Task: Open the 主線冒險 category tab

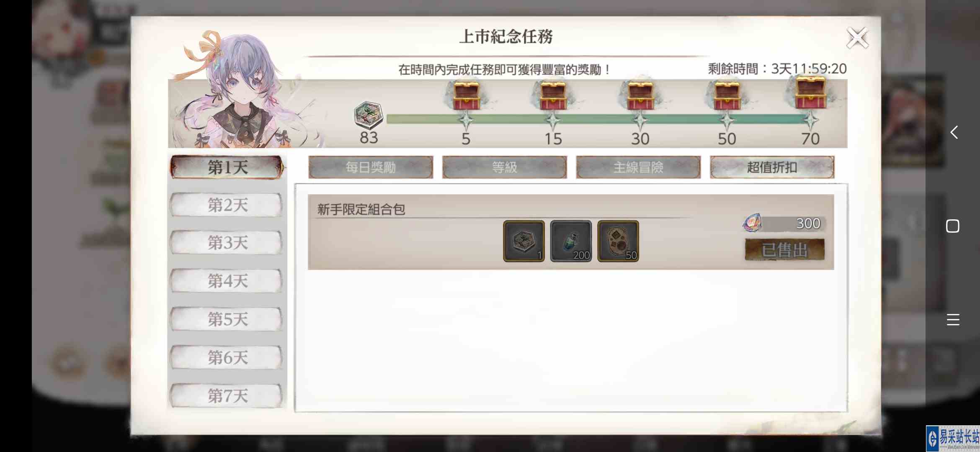Action: (638, 167)
